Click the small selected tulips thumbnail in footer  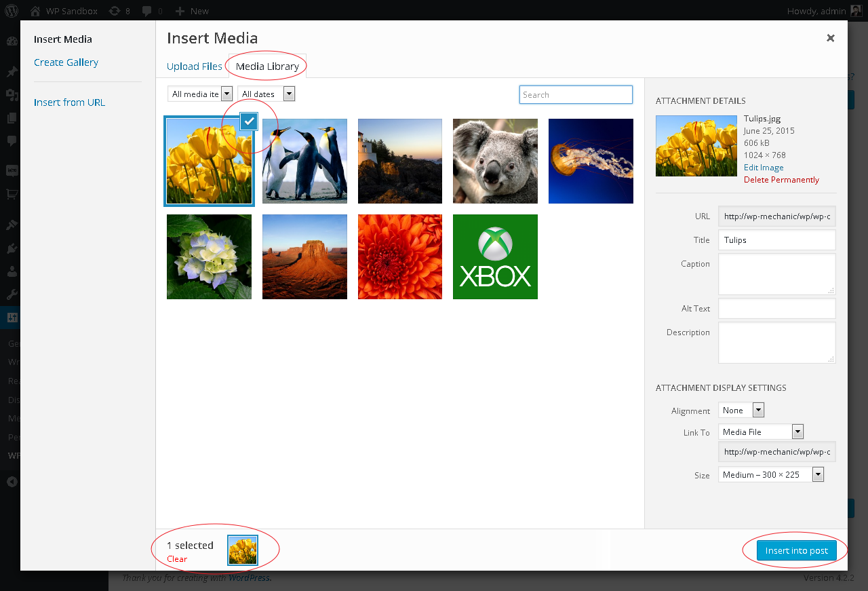pyautogui.click(x=243, y=550)
